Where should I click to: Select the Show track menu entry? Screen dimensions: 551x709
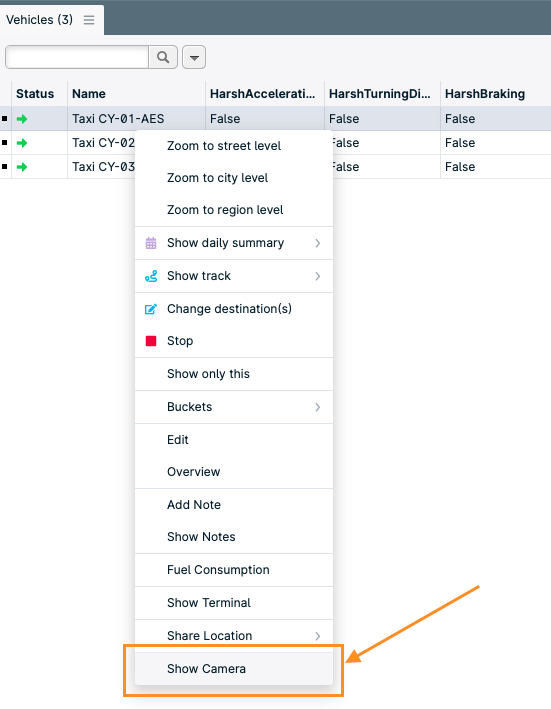pyautogui.click(x=234, y=276)
